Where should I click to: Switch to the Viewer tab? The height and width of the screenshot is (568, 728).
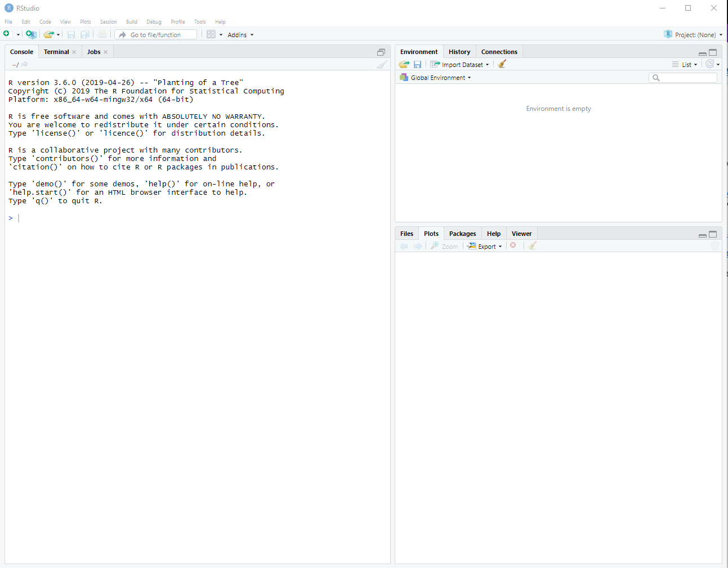[521, 234]
